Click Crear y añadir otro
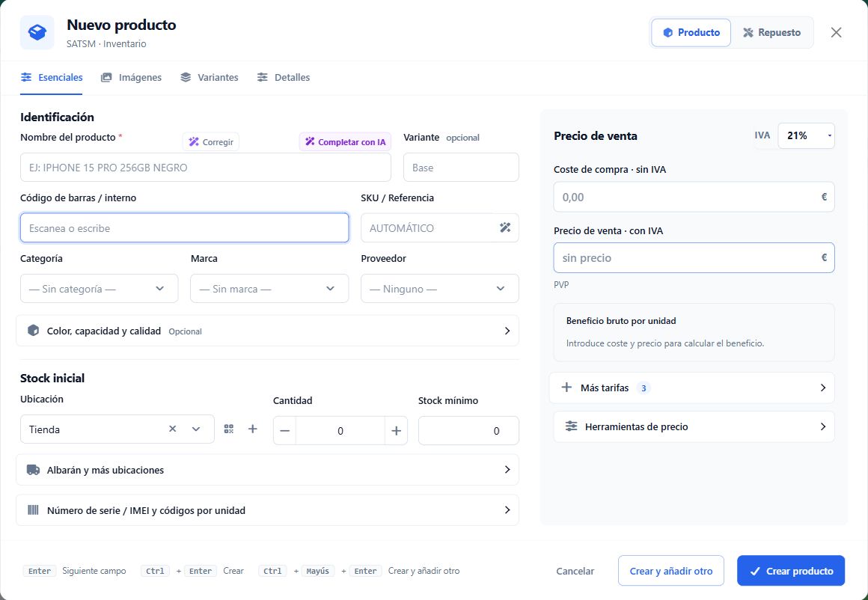Image resolution: width=868 pixels, height=600 pixels. [671, 571]
